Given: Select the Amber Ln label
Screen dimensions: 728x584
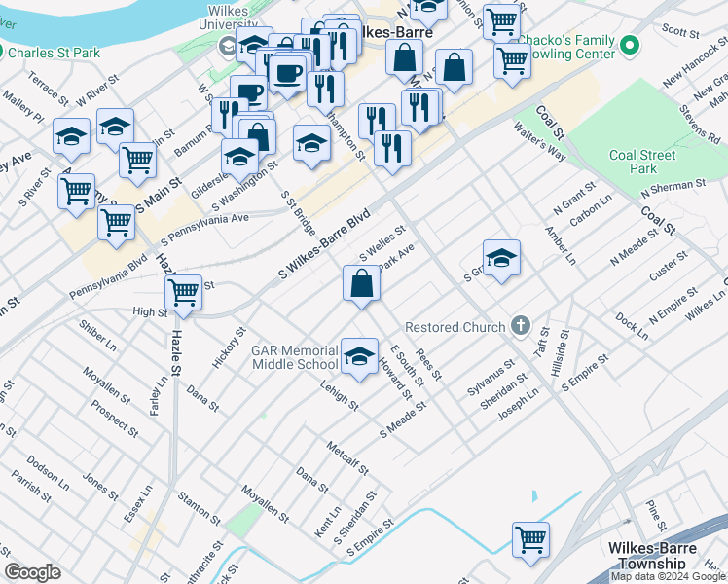Looking at the screenshot, I should coord(560,245).
